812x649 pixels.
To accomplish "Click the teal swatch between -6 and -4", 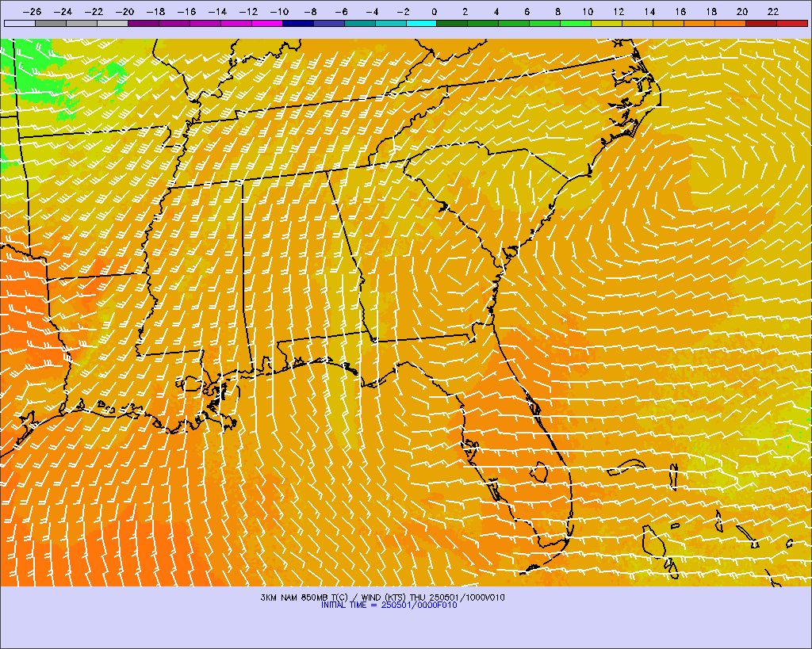I will (x=360, y=23).
